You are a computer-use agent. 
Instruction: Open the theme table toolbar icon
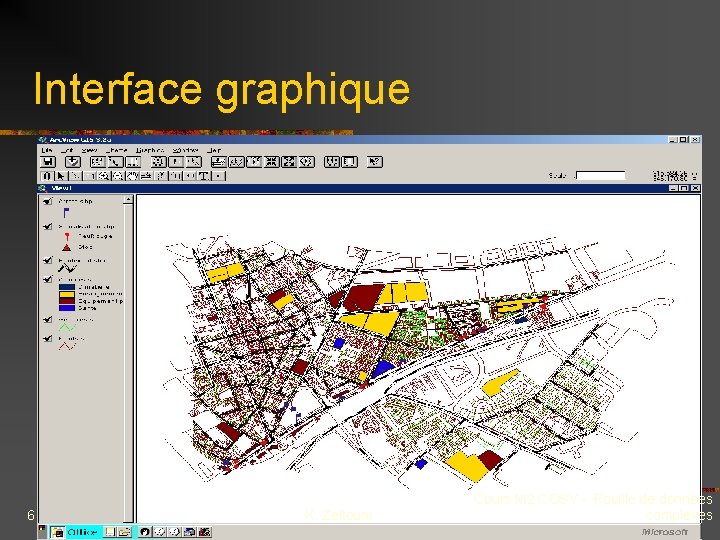coord(132,162)
